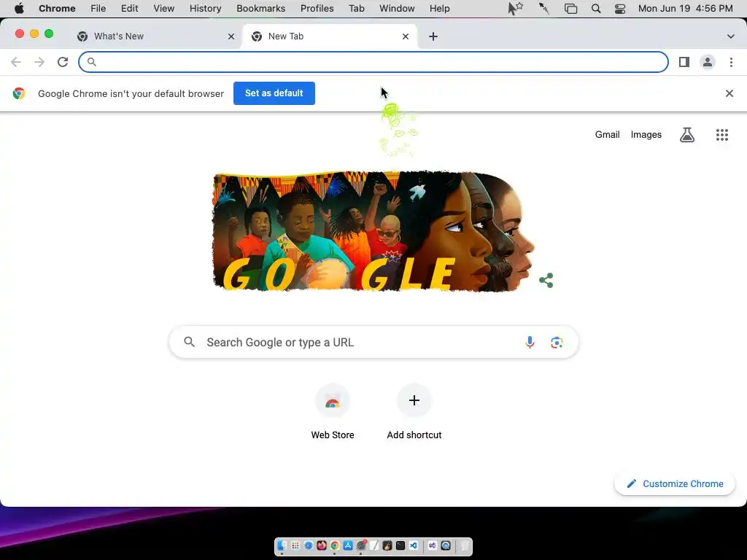This screenshot has height=560, width=747.
Task: Click the Apple logo menu
Action: tap(19, 9)
